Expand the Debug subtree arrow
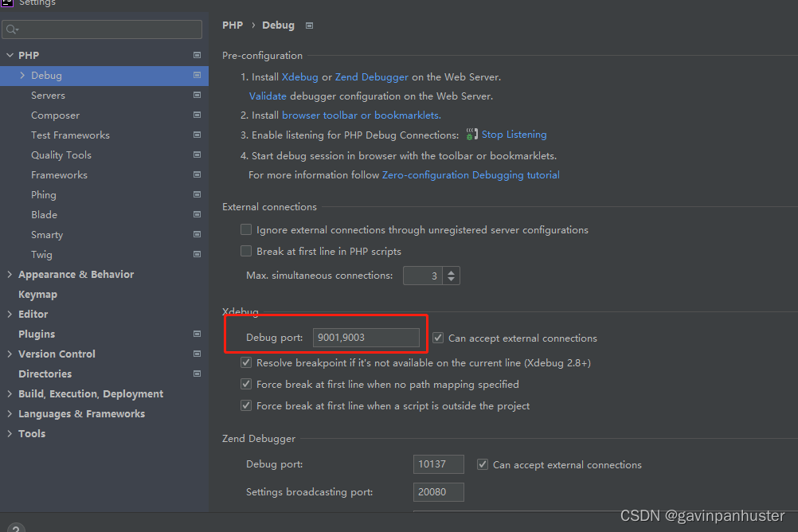This screenshot has width=798, height=532. pos(22,75)
